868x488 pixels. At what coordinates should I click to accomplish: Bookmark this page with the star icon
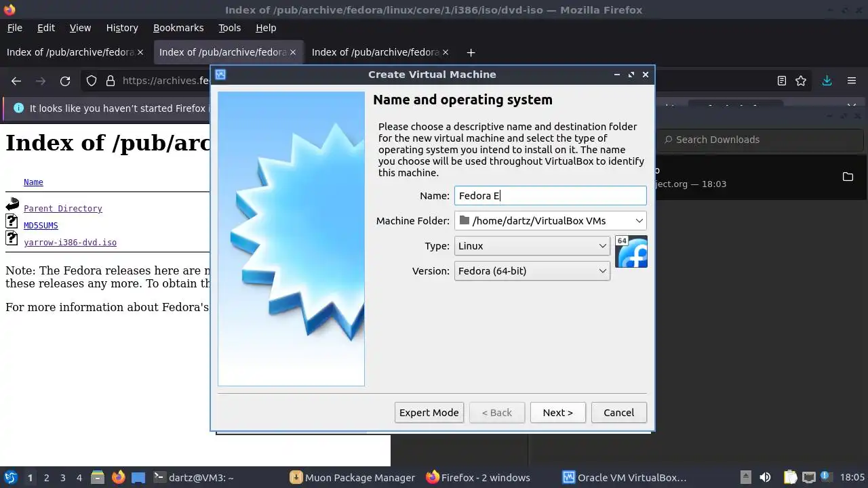801,81
